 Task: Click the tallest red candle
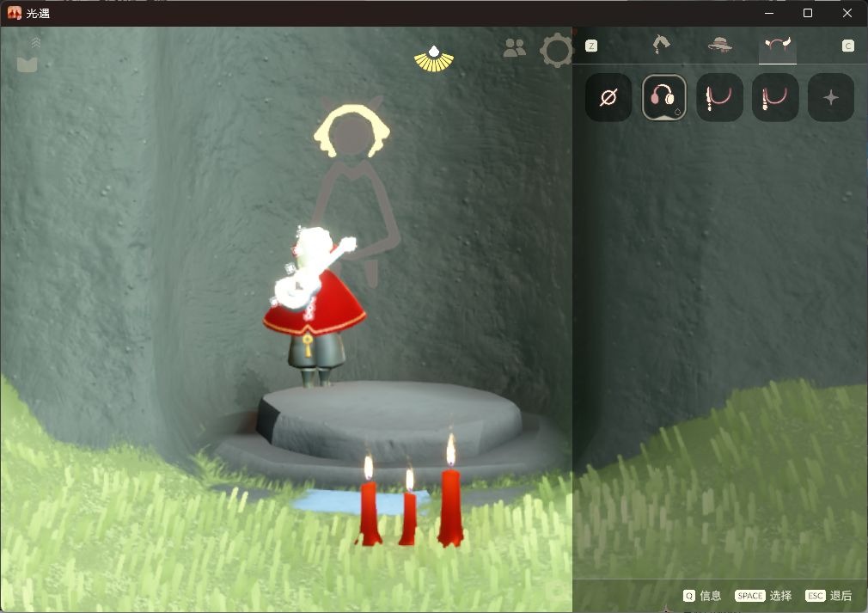click(x=450, y=491)
